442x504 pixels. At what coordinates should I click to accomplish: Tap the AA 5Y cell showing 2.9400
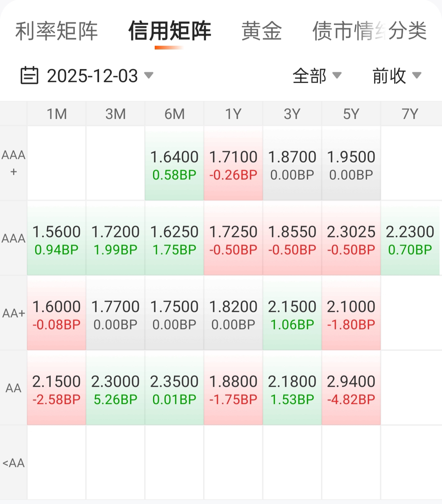pos(351,388)
